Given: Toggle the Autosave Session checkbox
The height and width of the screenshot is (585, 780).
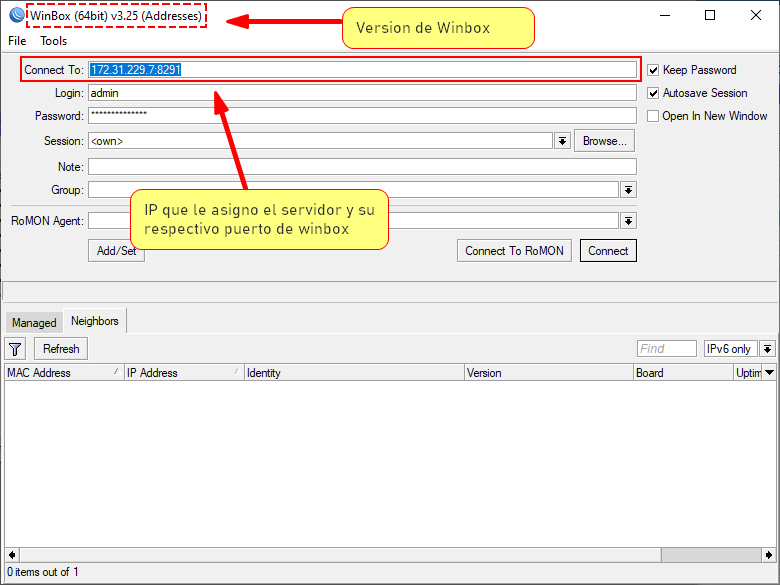Looking at the screenshot, I should click(x=653, y=93).
